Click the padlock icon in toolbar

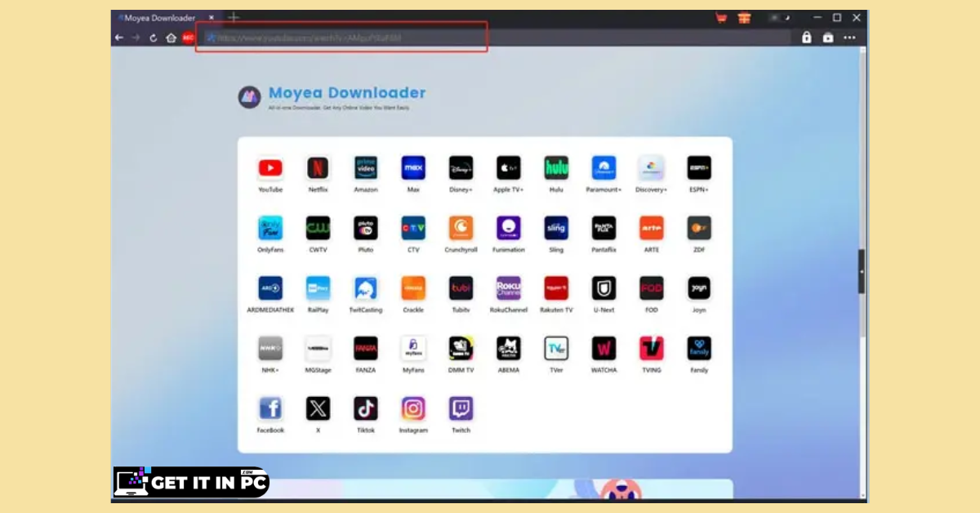[806, 38]
